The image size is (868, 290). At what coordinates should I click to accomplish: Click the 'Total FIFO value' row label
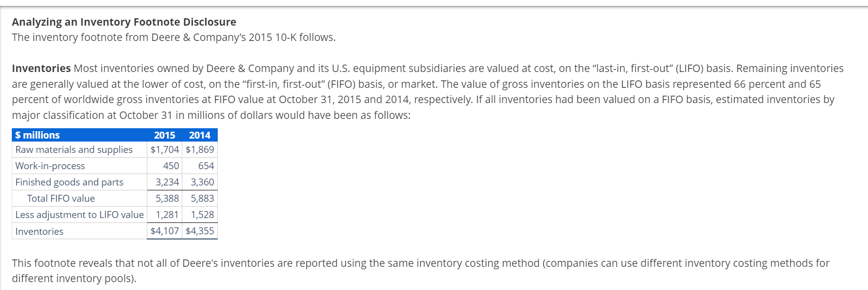(61, 198)
